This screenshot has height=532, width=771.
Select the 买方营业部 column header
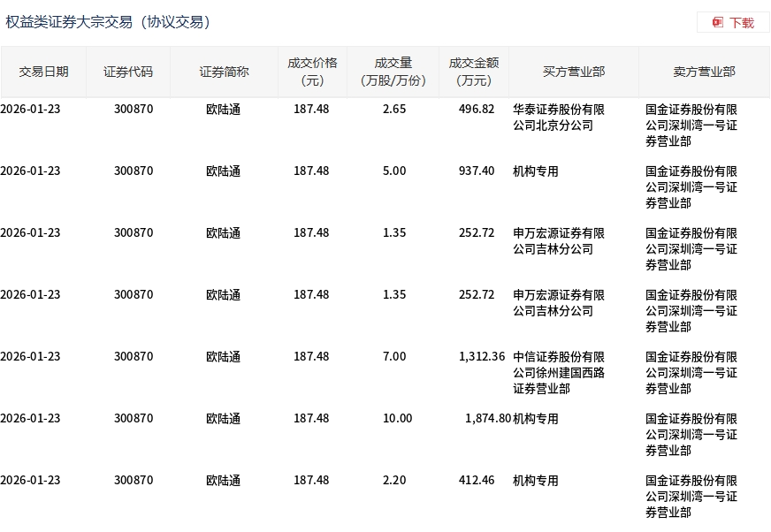(573, 72)
